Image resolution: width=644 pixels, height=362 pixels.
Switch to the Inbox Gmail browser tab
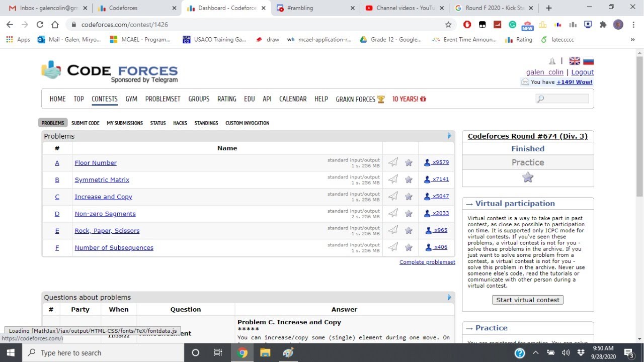[x=47, y=8]
